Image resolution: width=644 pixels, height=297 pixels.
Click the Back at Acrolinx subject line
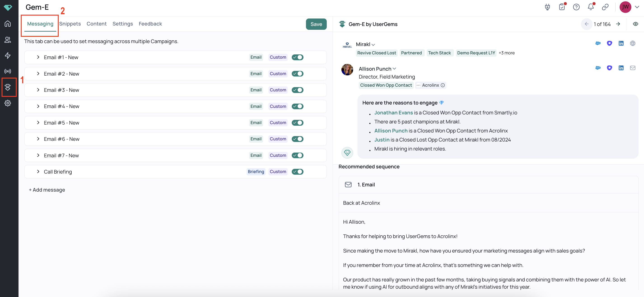pyautogui.click(x=361, y=203)
